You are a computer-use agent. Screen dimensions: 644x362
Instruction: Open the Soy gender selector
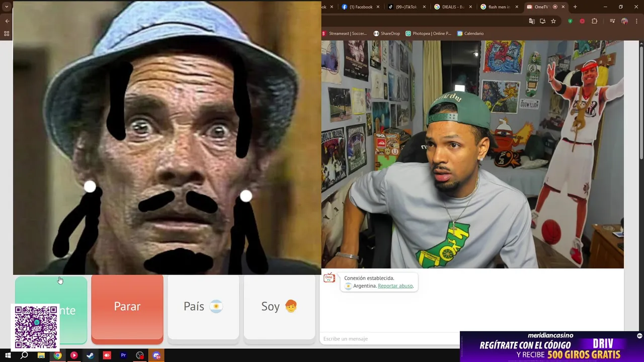pos(279,307)
